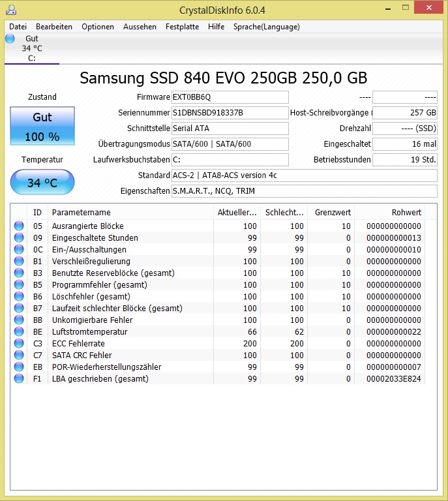Click status orb of Benutzte Reserveblöcke row
Viewport: 448px width, 501px height.
click(19, 273)
